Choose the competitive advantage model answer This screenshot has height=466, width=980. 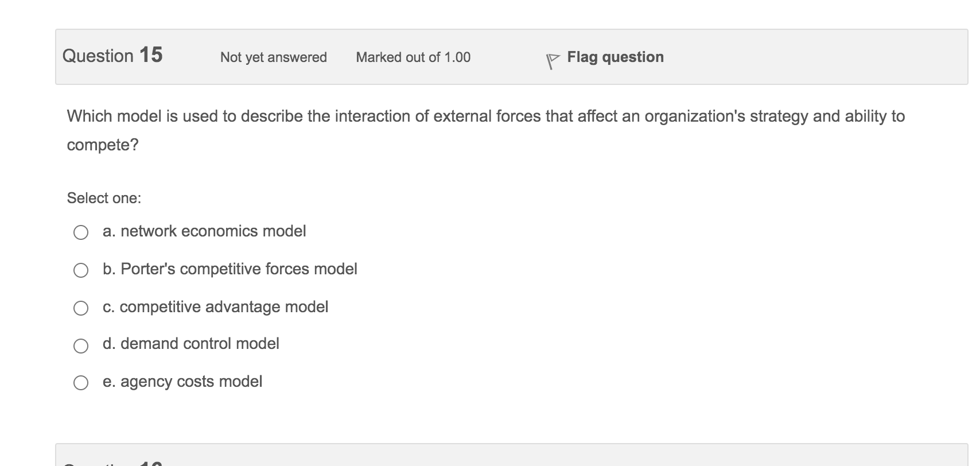pos(80,307)
